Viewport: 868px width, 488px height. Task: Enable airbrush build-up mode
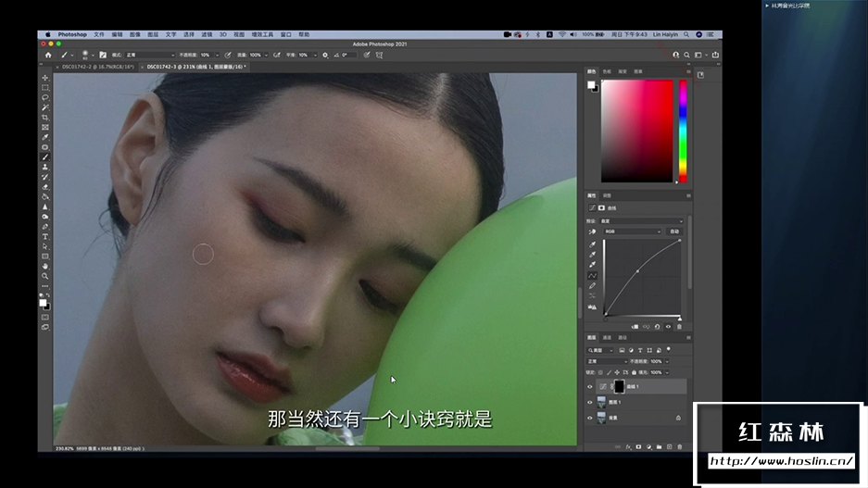coord(277,55)
